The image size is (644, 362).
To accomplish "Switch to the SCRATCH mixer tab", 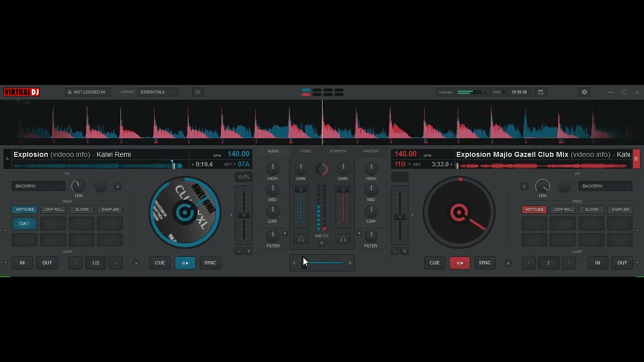I will pos(338,151).
